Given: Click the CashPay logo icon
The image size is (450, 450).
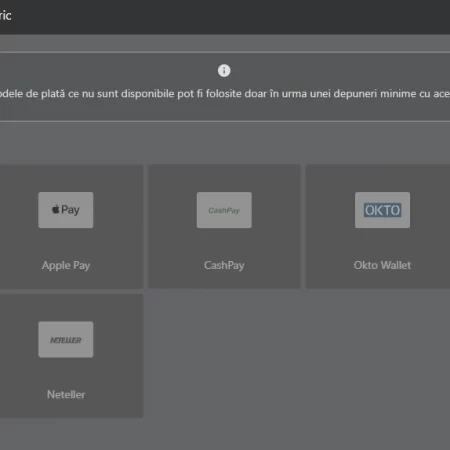Looking at the screenshot, I should coord(224,210).
